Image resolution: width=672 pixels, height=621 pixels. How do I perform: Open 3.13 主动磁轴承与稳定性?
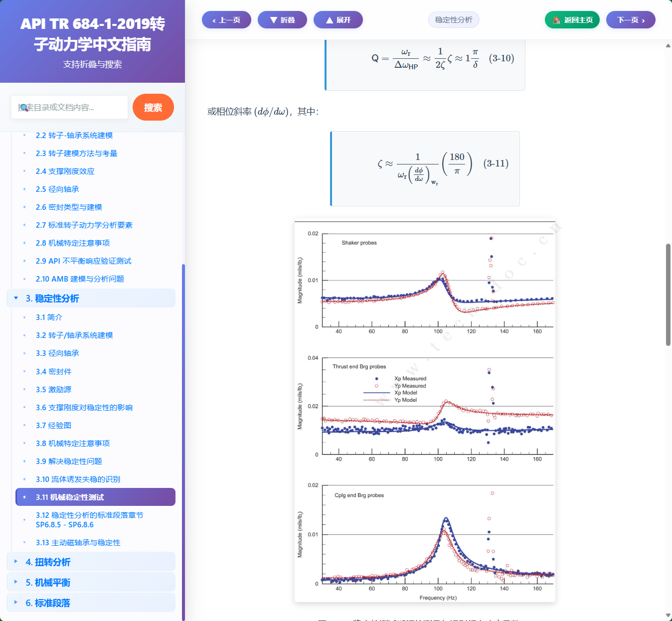point(78,543)
